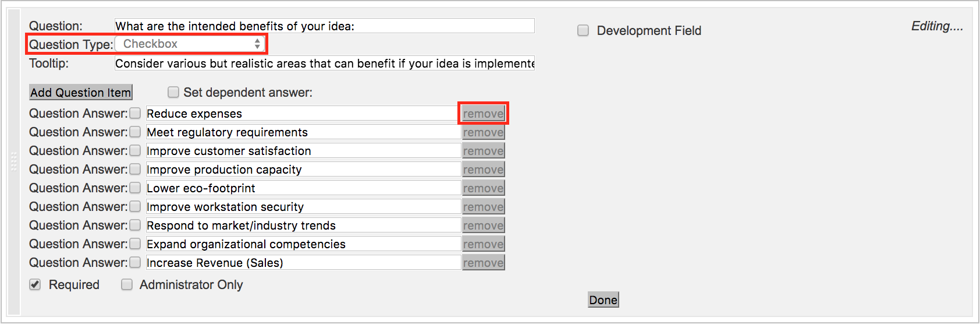Enable the Administrator Only checkbox
This screenshot has height=324, width=980.
126,284
